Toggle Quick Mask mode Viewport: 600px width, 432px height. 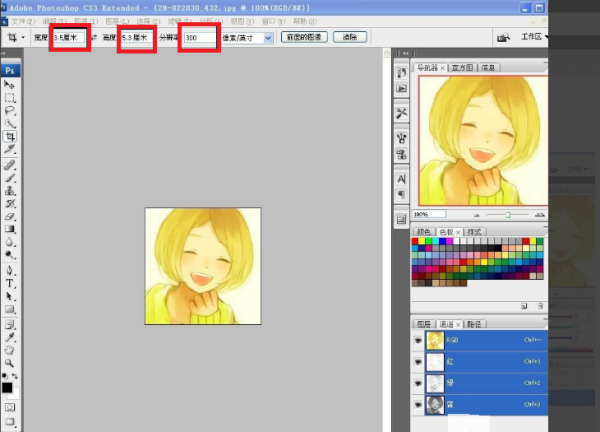coord(10,407)
